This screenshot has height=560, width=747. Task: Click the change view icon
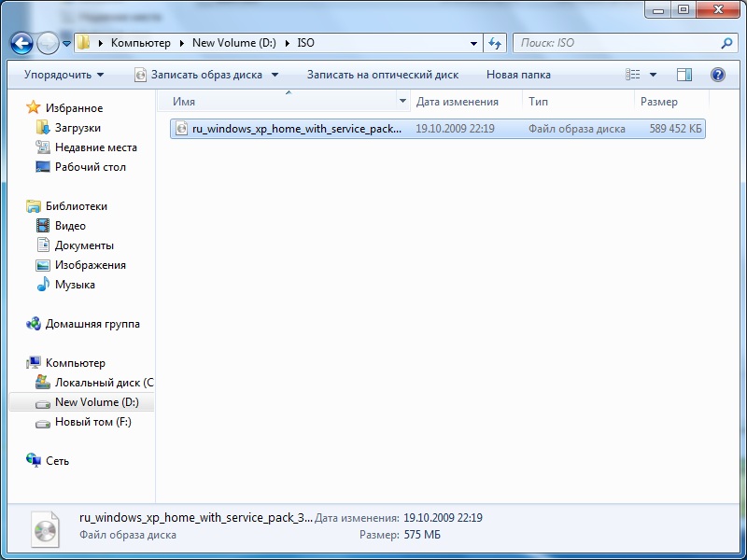coord(633,75)
